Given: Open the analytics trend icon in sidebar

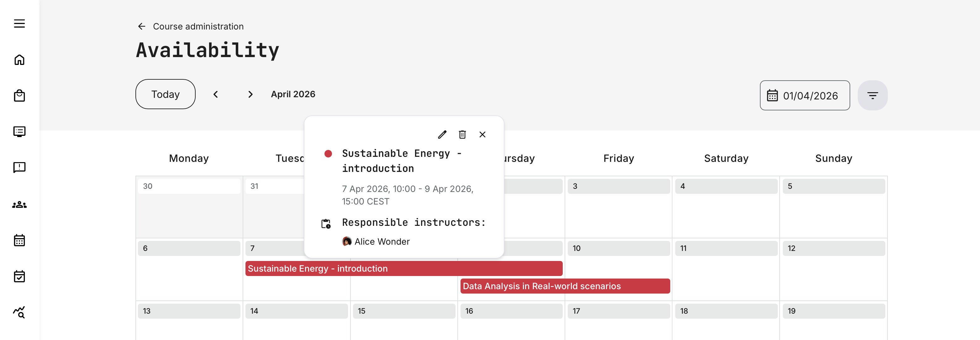Looking at the screenshot, I should pyautogui.click(x=20, y=313).
